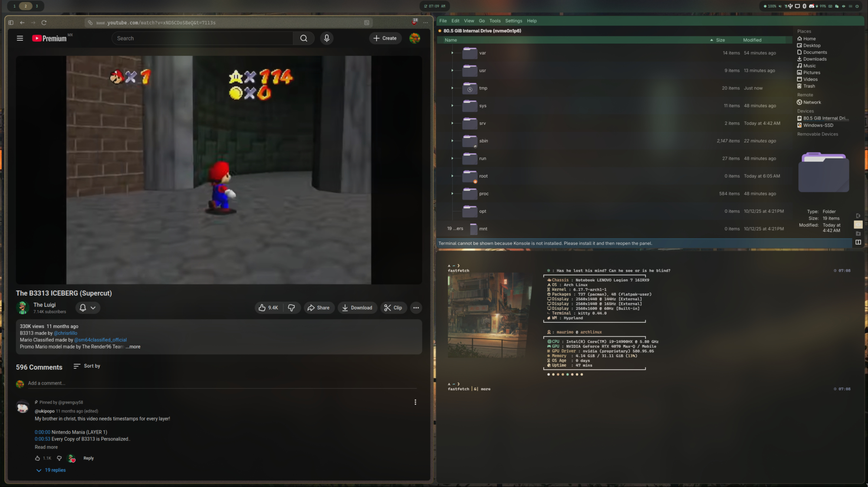Toggle the hidden files eye button
The width and height of the screenshot is (868, 487).
point(858,224)
